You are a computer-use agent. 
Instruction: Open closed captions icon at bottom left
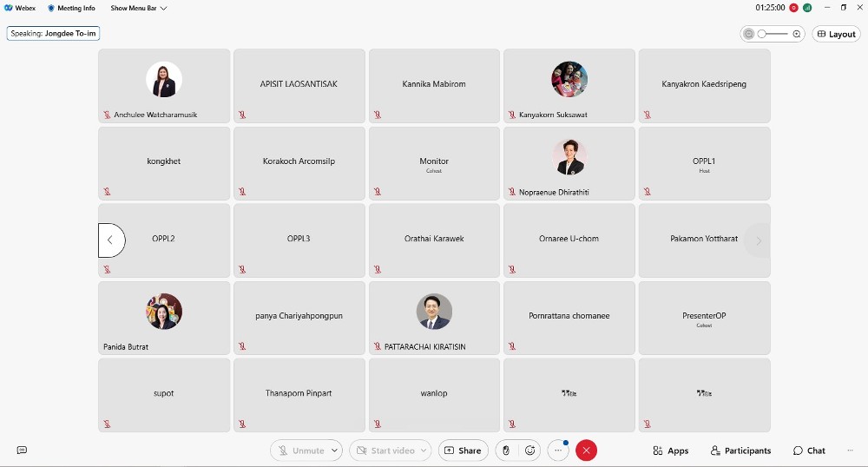[x=22, y=451]
